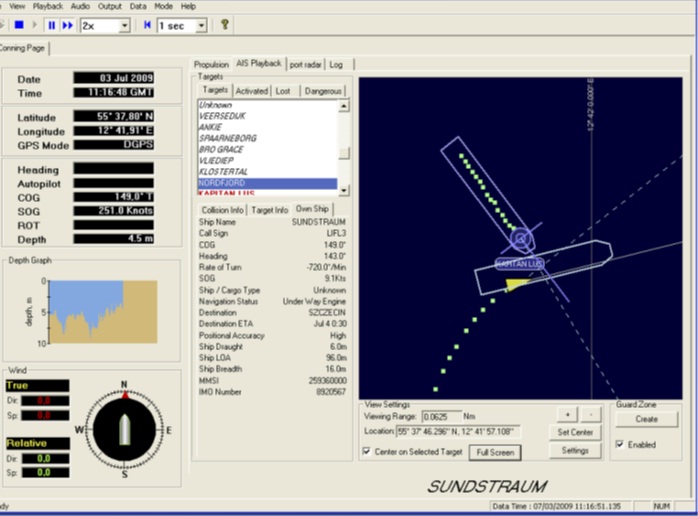
Task: Click the Set Center button
Action: [x=574, y=432]
